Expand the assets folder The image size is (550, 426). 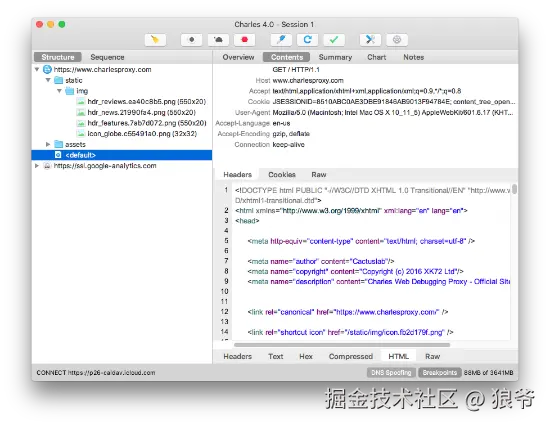(48, 144)
